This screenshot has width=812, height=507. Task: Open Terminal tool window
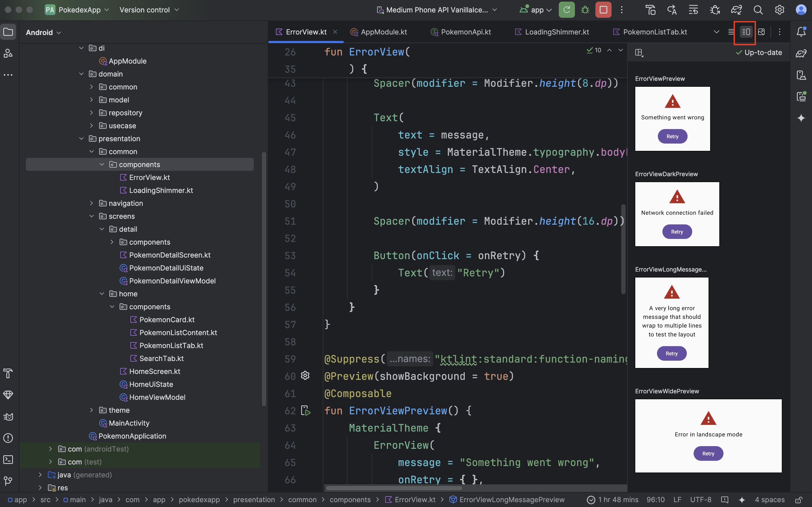(x=8, y=459)
